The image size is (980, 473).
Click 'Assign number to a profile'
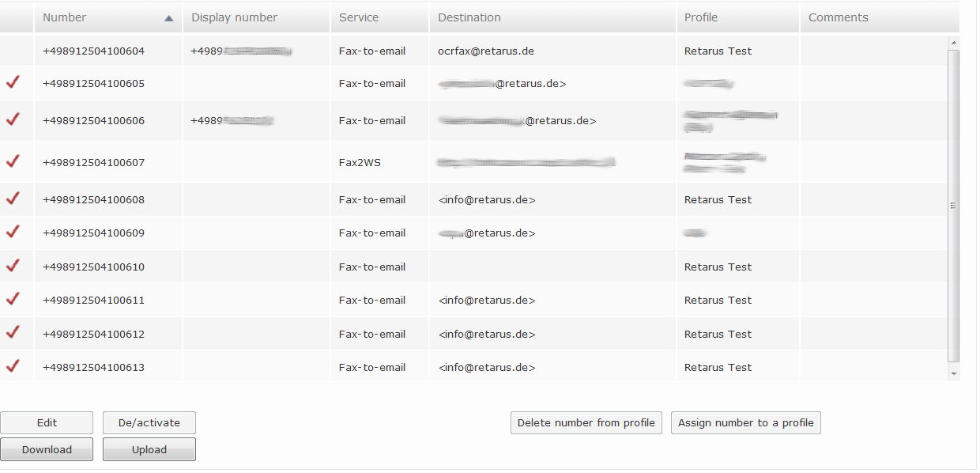coord(745,422)
